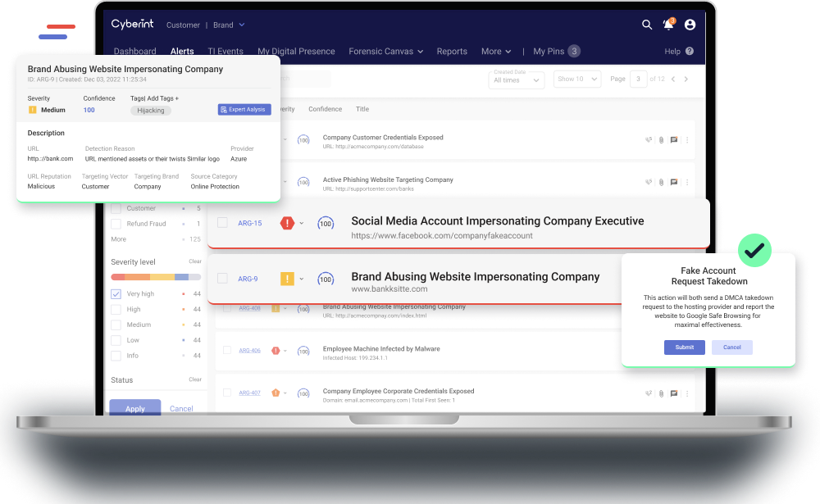Click the related-items icon in Active Phishing Website row
The width and height of the screenshot is (820, 504).
pyautogui.click(x=649, y=183)
